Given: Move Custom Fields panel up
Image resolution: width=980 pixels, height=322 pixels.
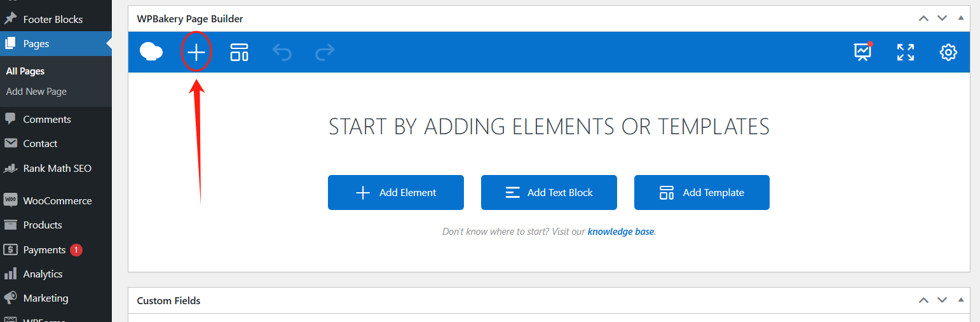Looking at the screenshot, I should pos(923,300).
